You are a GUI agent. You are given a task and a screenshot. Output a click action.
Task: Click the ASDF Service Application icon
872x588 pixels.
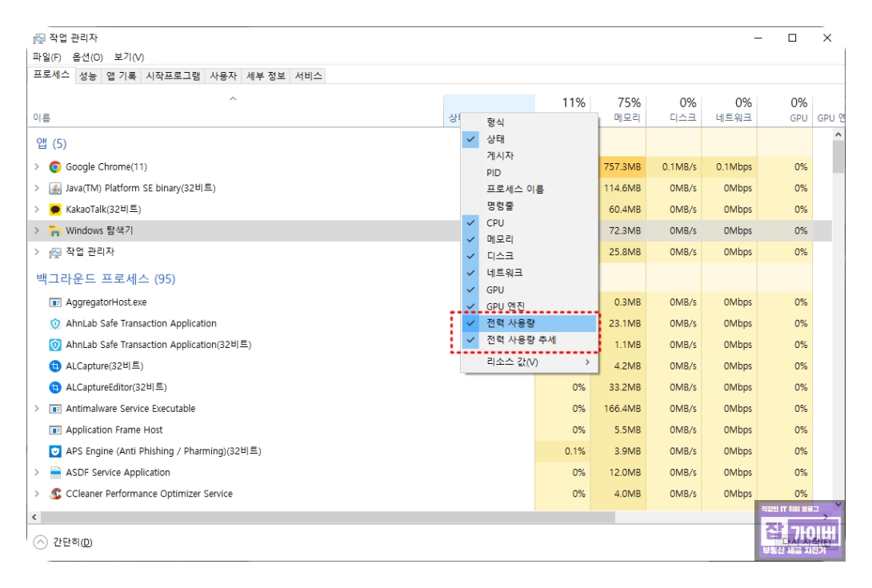click(55, 472)
